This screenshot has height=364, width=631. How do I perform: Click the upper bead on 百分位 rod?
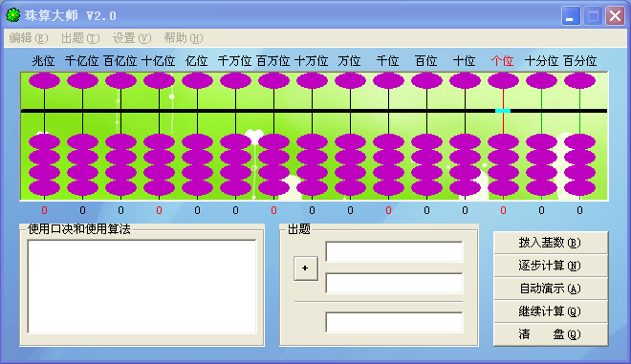[x=579, y=80]
